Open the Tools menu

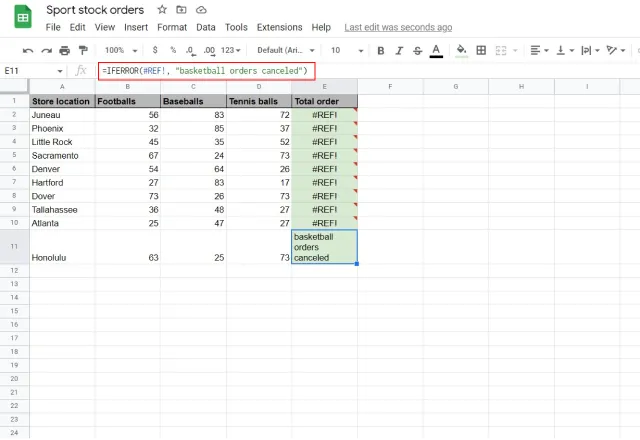click(236, 27)
